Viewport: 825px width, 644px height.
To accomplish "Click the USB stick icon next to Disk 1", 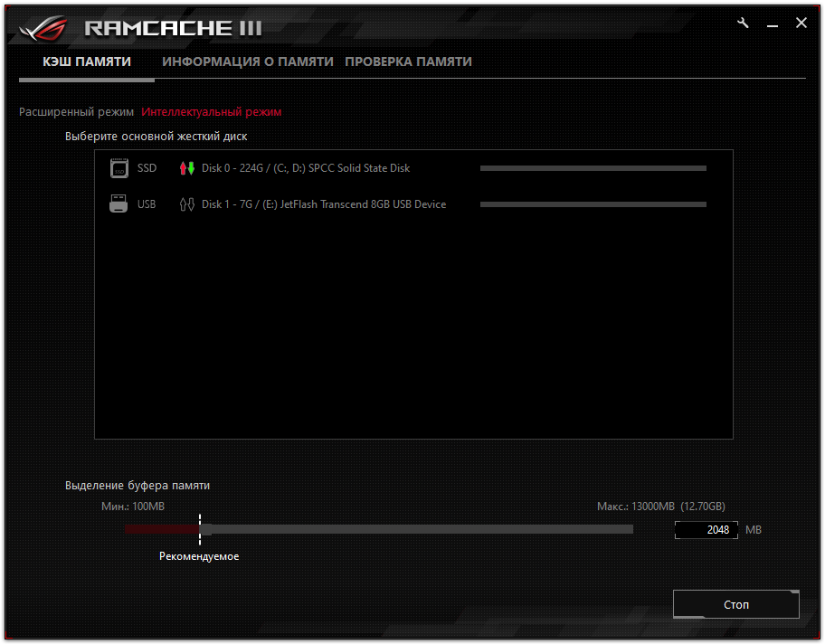I will pyautogui.click(x=119, y=204).
